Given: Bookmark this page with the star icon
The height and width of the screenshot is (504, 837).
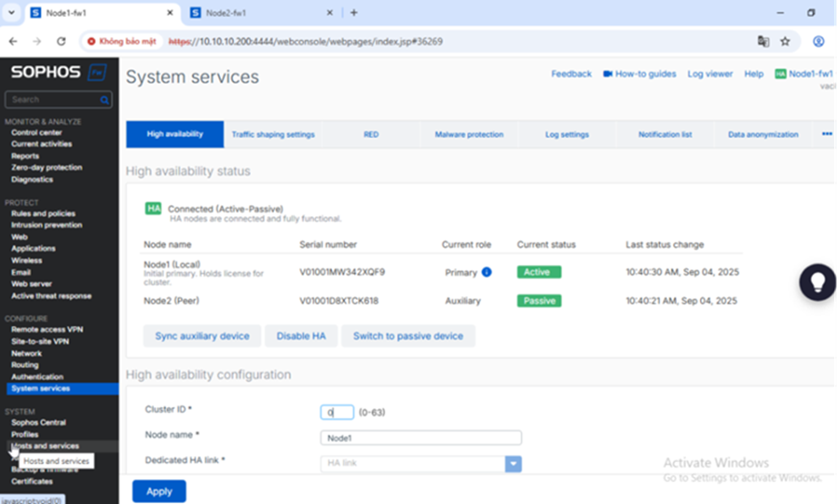Looking at the screenshot, I should (785, 41).
